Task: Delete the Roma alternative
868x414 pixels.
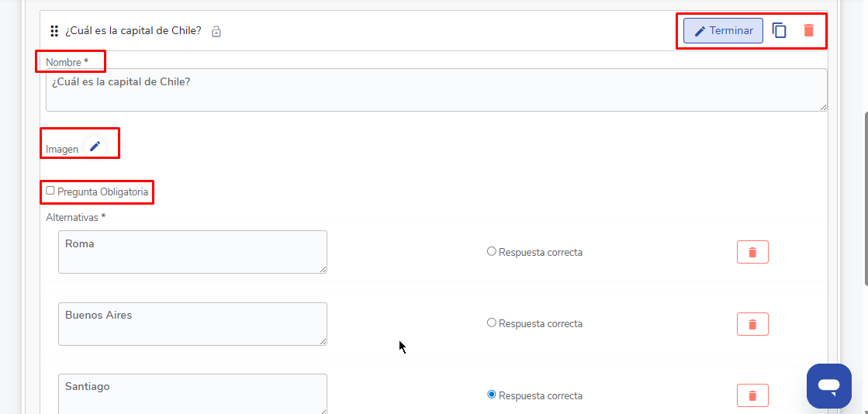Action: tap(752, 252)
